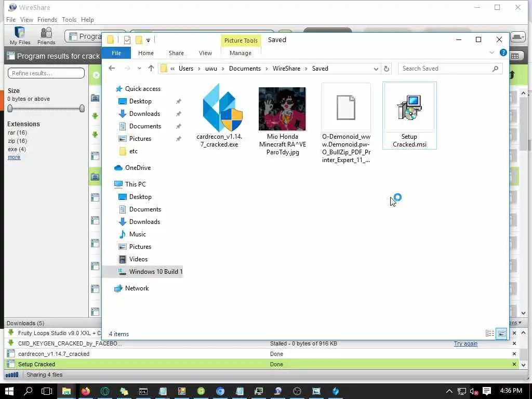Image resolution: width=532 pixels, height=399 pixels.
Task: Click right handle of Size slider
Action: 82,108
